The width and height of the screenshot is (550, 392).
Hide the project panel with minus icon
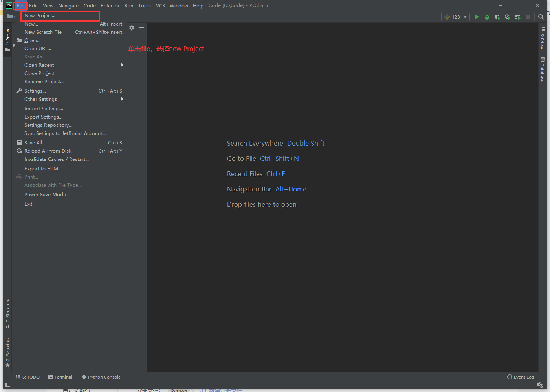[142, 28]
